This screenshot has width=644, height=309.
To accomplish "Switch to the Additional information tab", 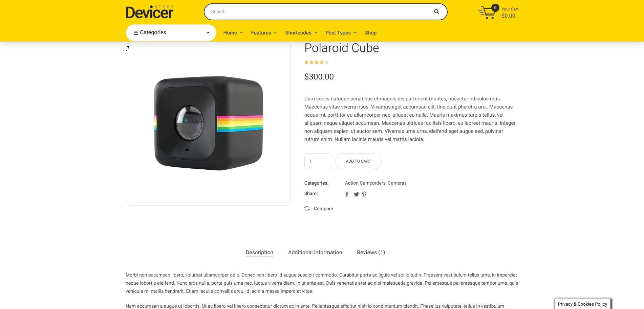I will 315,253.
